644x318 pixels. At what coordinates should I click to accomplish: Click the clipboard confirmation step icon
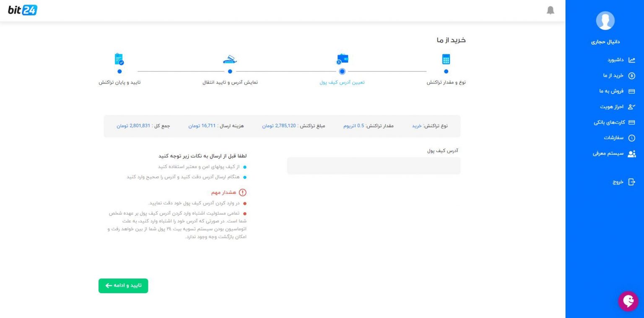pyautogui.click(x=119, y=59)
